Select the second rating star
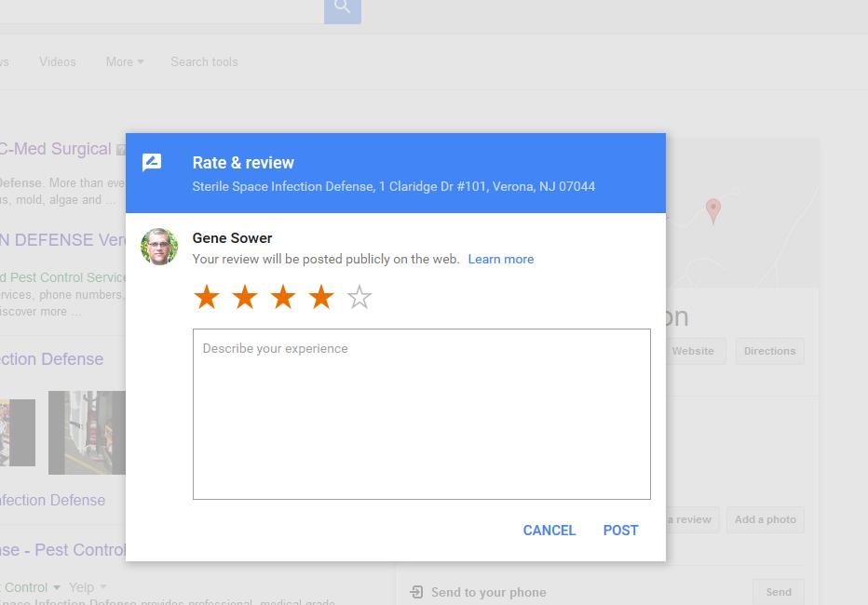Viewport: 868px width, 605px height. point(245,297)
